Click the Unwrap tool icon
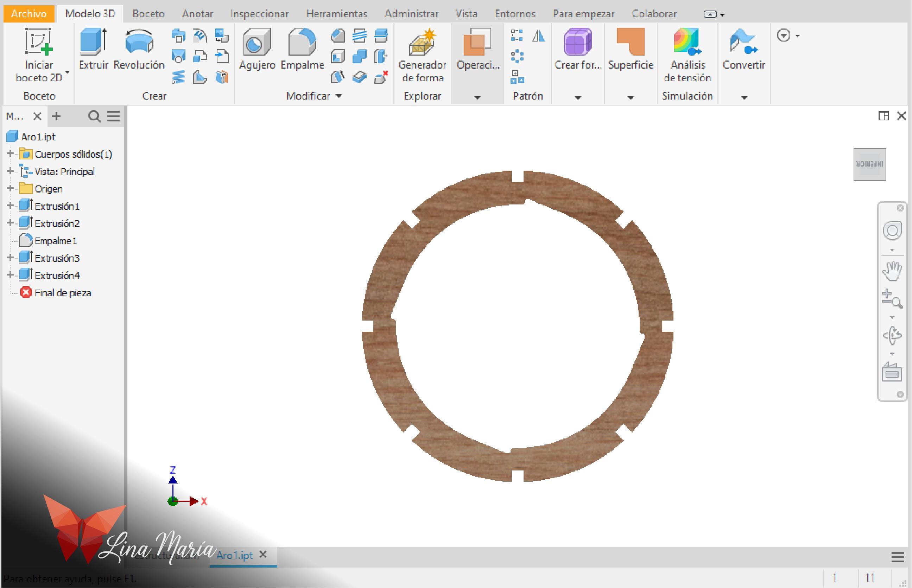The image size is (912, 588). pyautogui.click(x=222, y=77)
